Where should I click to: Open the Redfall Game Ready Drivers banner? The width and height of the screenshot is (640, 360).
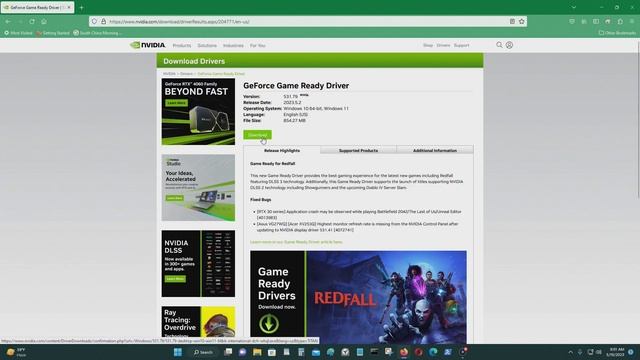point(358,297)
